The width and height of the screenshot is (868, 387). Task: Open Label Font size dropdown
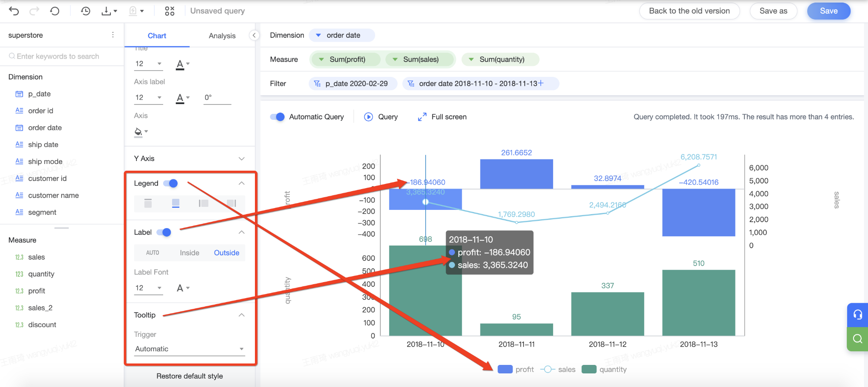coord(149,288)
